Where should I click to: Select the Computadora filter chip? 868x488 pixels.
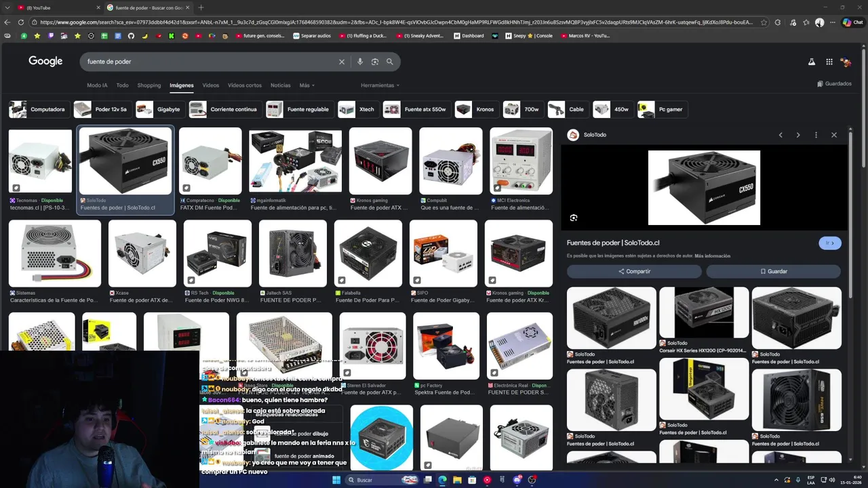pyautogui.click(x=38, y=109)
